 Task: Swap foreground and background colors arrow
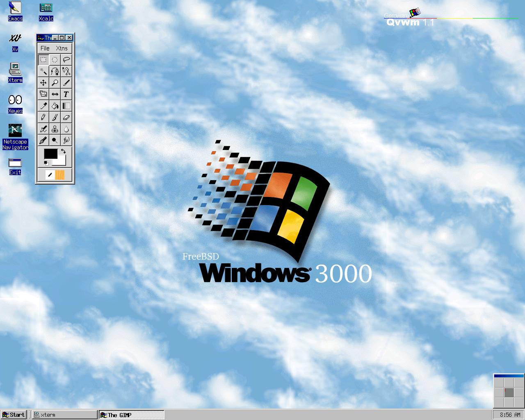[x=63, y=151]
